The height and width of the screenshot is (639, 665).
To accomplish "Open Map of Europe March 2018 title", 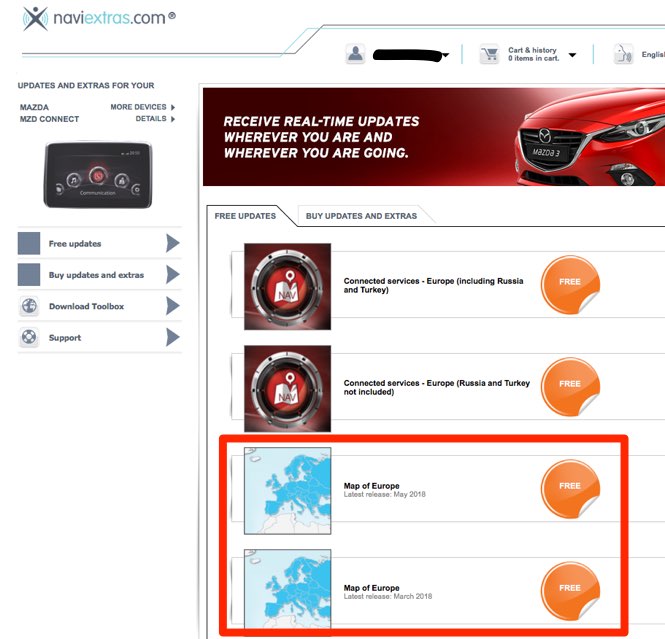I will click(x=372, y=588).
